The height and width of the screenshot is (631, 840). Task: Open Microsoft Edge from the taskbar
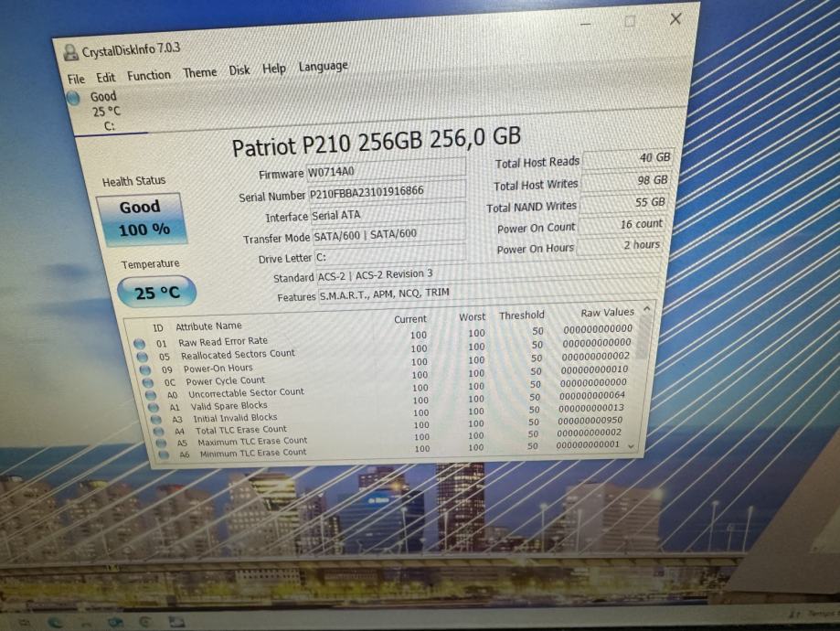point(54,622)
